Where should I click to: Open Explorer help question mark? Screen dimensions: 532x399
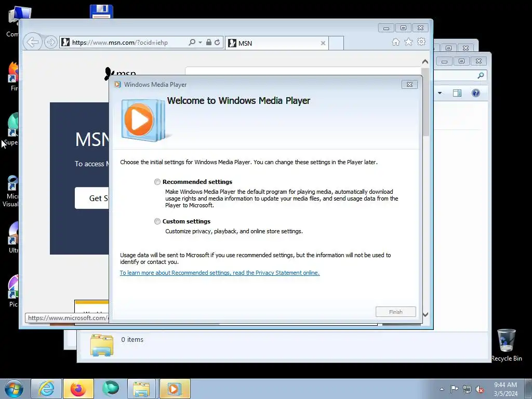(x=476, y=93)
